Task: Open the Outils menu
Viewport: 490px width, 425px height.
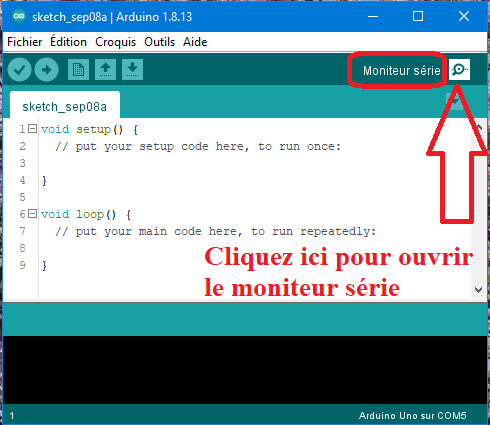Action: coord(159,42)
